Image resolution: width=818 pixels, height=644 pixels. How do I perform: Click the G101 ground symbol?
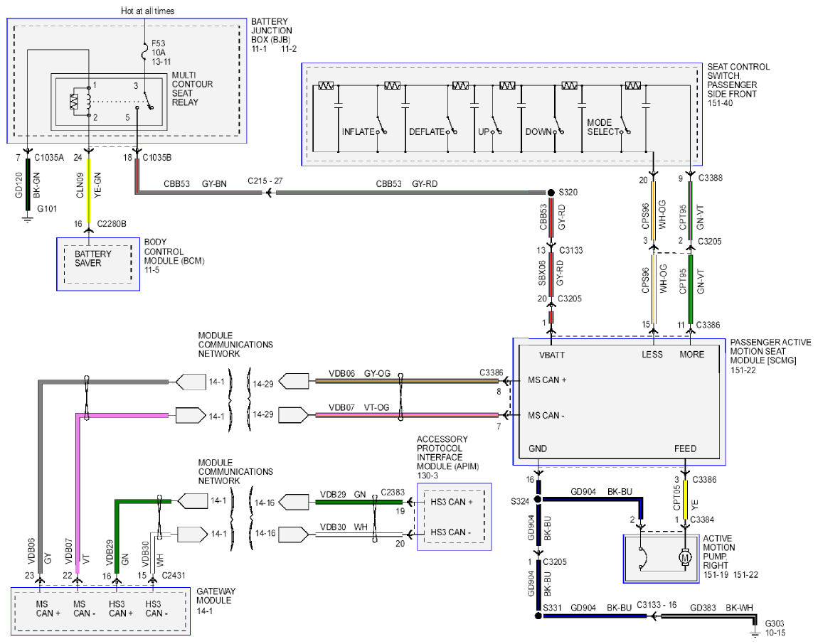tap(28, 218)
